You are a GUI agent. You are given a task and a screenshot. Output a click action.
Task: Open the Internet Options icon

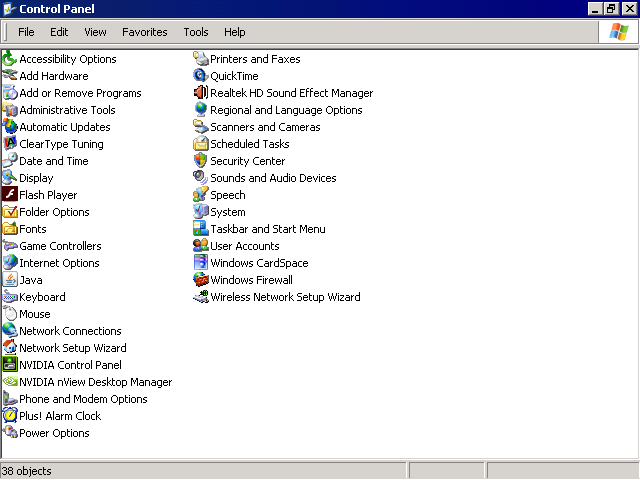point(10,263)
